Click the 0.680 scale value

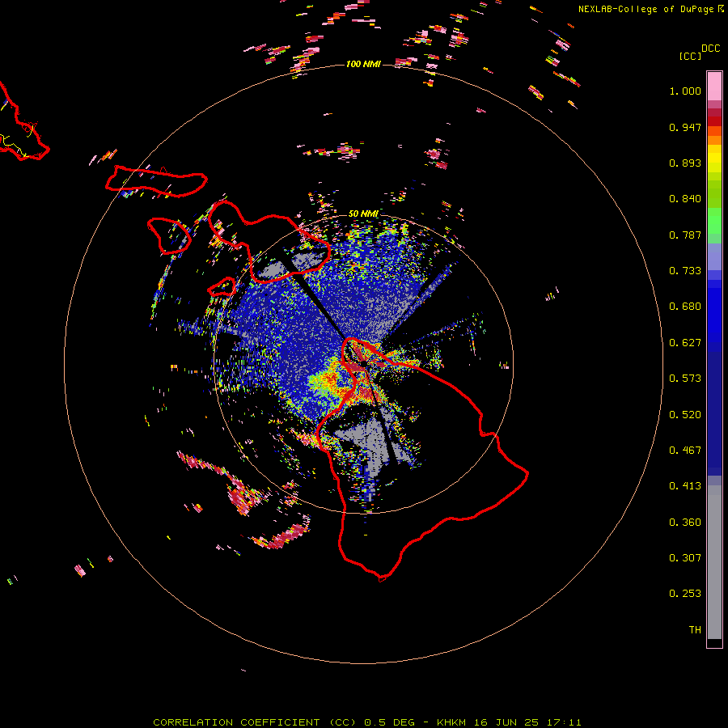click(685, 307)
